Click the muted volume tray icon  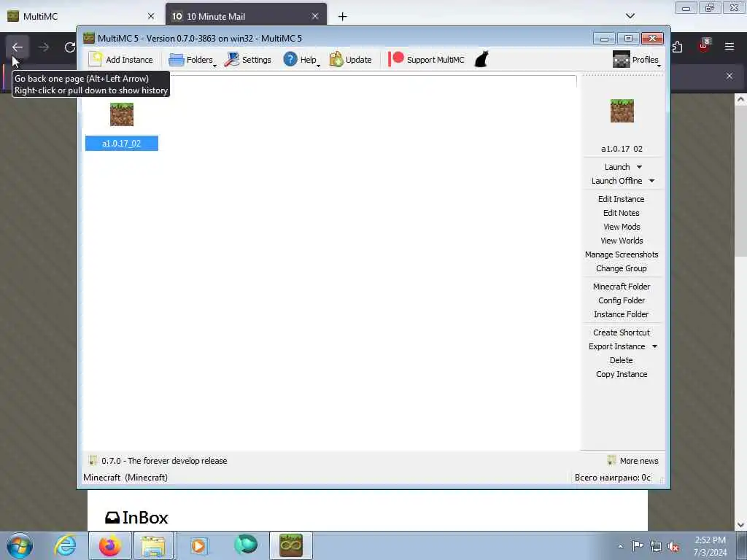[673, 547]
